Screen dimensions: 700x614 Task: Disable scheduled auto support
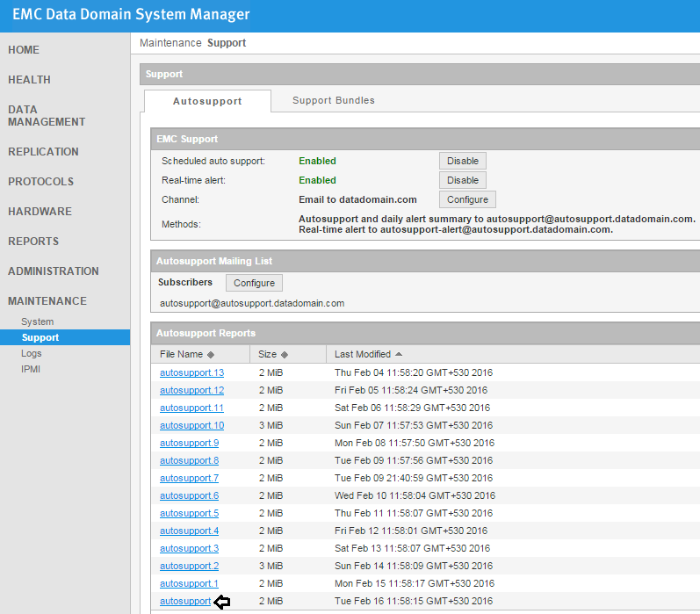pyautogui.click(x=462, y=161)
